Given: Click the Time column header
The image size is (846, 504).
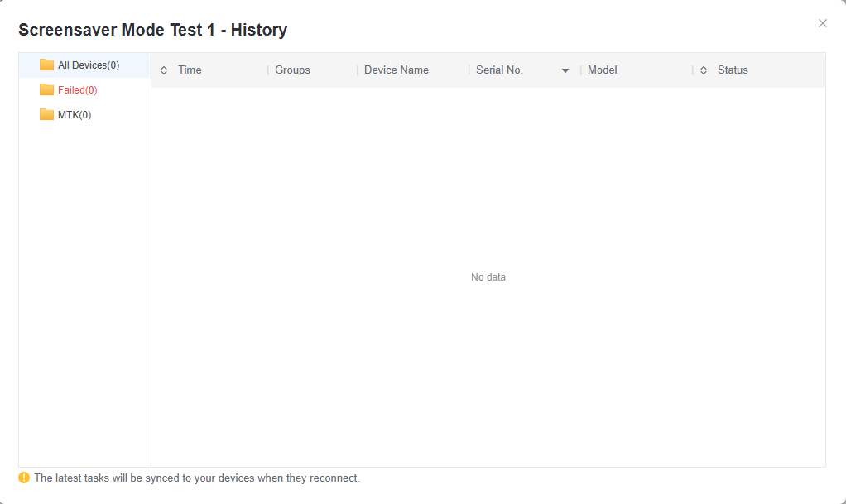Looking at the screenshot, I should tap(190, 70).
